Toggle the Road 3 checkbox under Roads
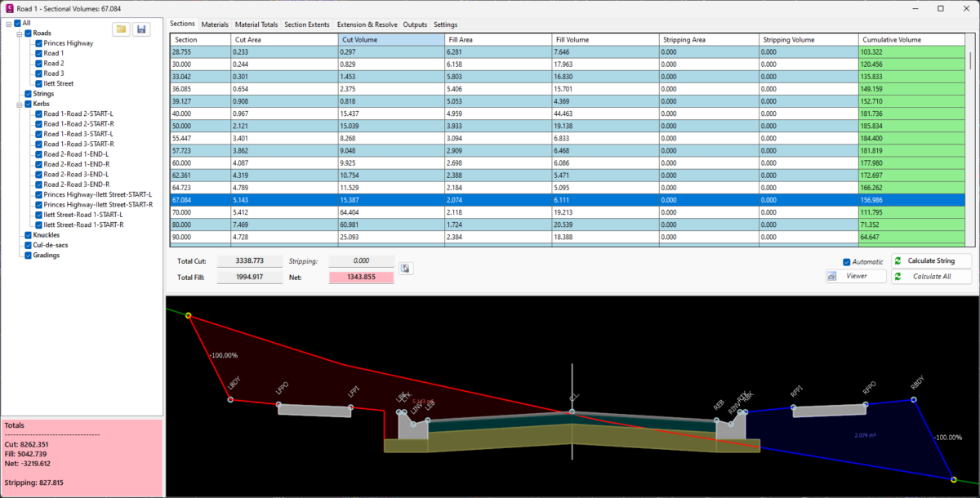Viewport: 980px width, 498px height. tap(38, 73)
